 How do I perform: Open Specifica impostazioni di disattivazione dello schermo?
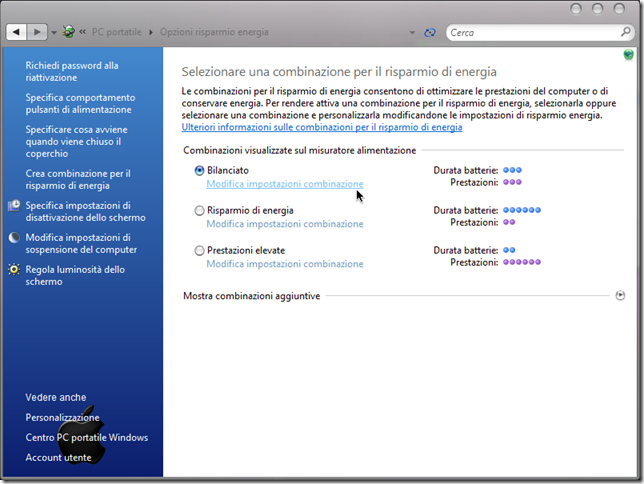coord(85,211)
